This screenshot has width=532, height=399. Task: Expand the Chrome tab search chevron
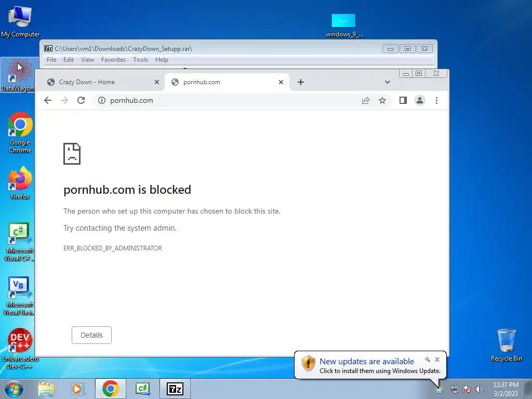[388, 82]
